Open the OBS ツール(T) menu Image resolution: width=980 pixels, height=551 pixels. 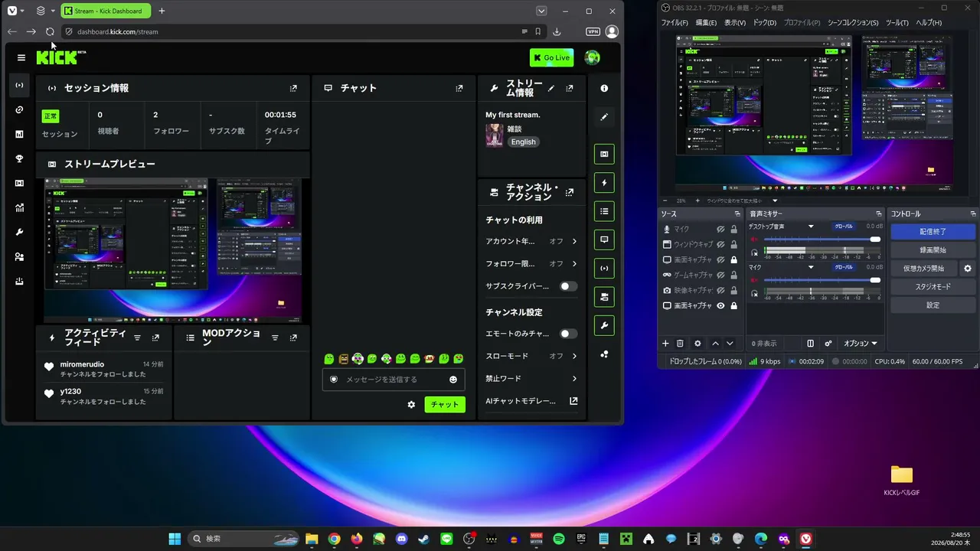[897, 23]
